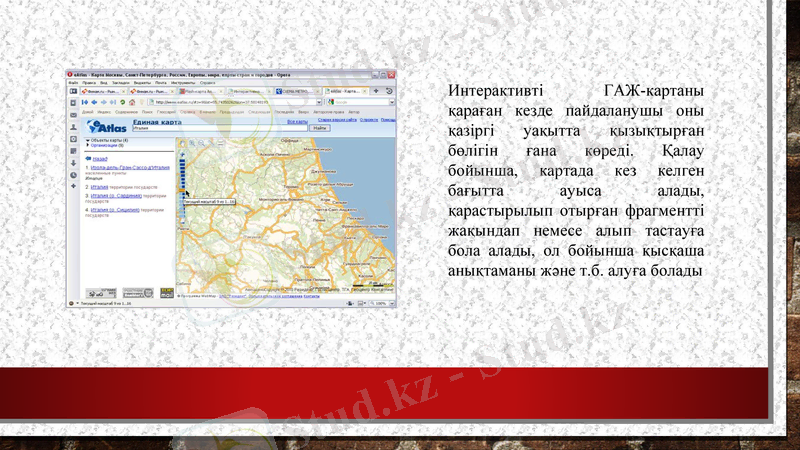Viewport: 800px width, 450px height.
Task: Click the Назад link
Action: click(x=100, y=159)
